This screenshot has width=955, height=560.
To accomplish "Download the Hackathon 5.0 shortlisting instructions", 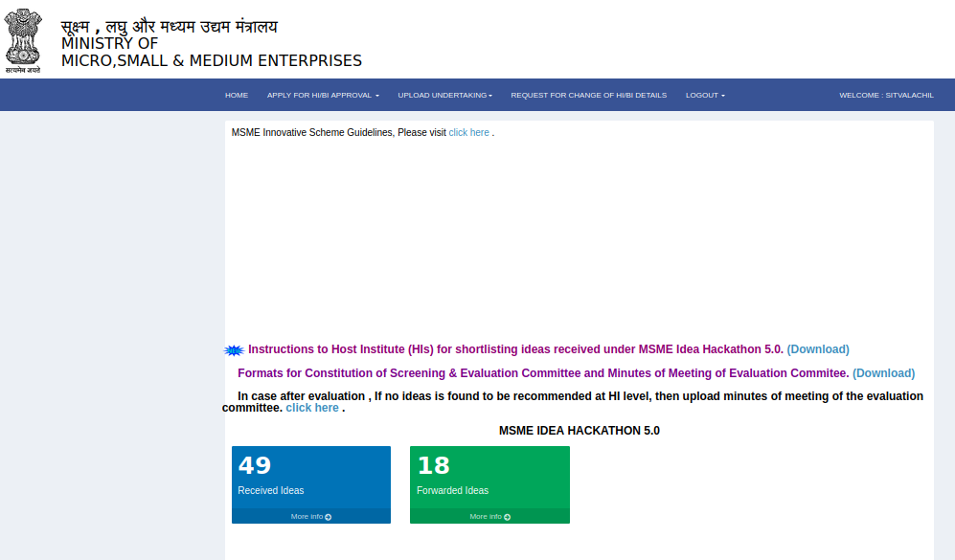I will click(817, 349).
